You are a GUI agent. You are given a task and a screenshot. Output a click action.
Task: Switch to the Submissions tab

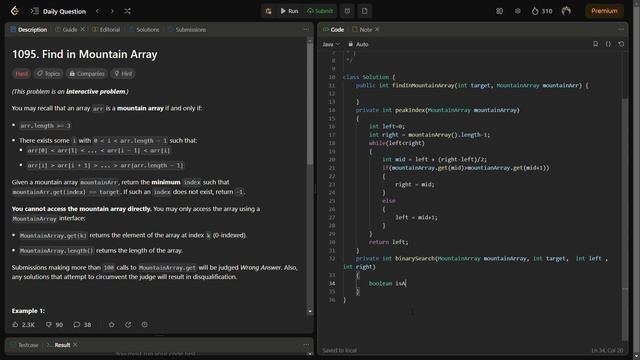point(187,29)
